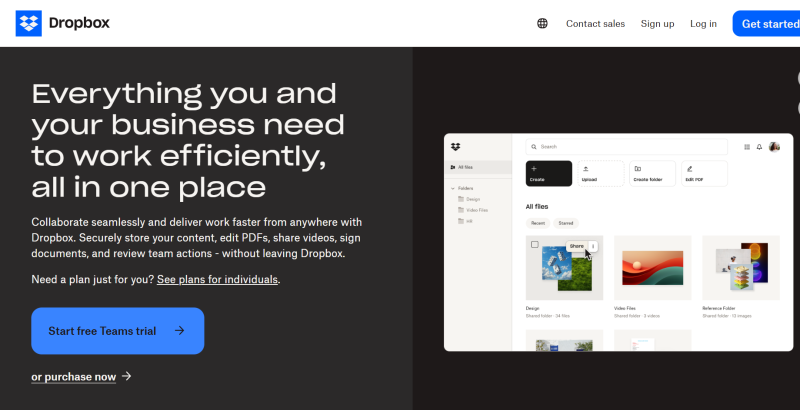This screenshot has height=410, width=800.
Task: Open the Design folder thumbnail
Action: pos(564,268)
